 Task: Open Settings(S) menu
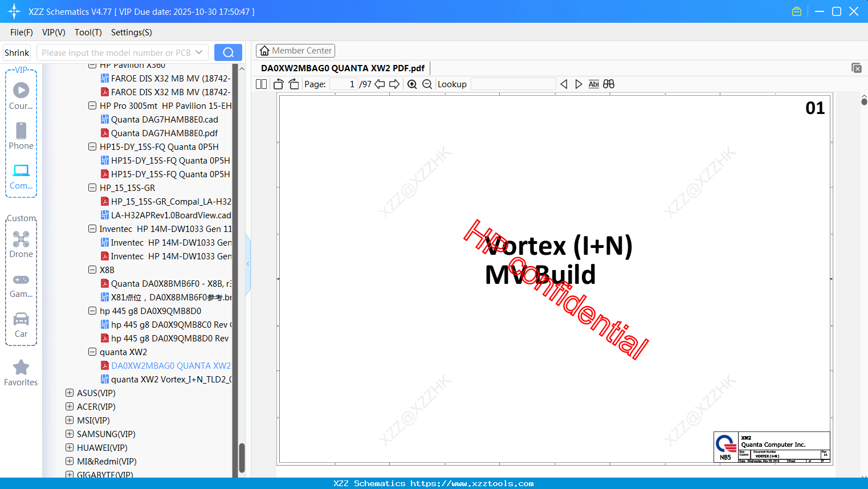click(x=132, y=32)
